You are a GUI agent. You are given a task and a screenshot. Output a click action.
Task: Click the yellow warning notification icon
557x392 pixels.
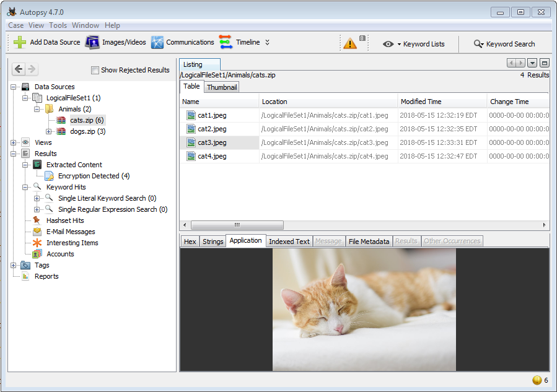[x=350, y=44]
